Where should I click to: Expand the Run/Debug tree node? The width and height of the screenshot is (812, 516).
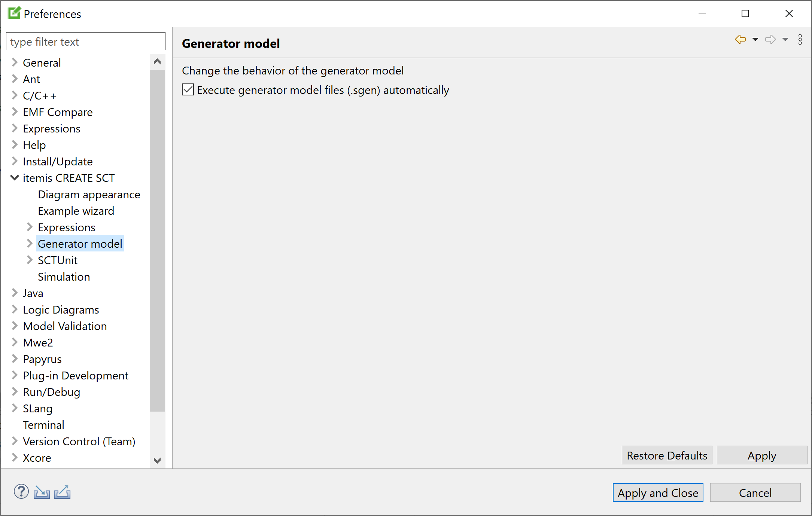pyautogui.click(x=15, y=391)
